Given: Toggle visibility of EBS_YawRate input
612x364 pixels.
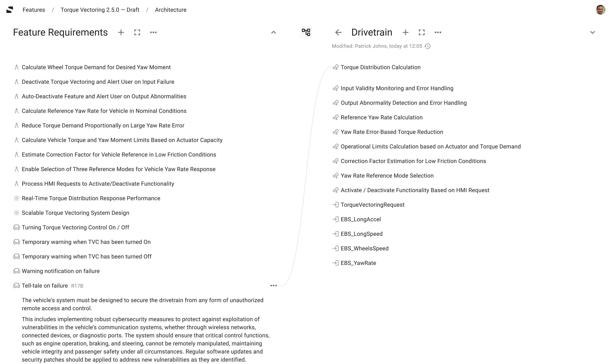Looking at the screenshot, I should click(x=336, y=263).
